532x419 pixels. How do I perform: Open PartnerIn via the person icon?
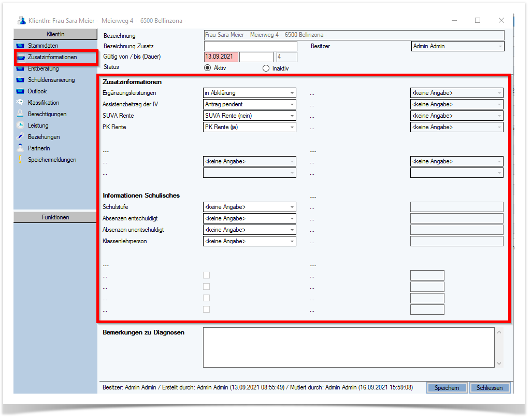click(x=20, y=148)
